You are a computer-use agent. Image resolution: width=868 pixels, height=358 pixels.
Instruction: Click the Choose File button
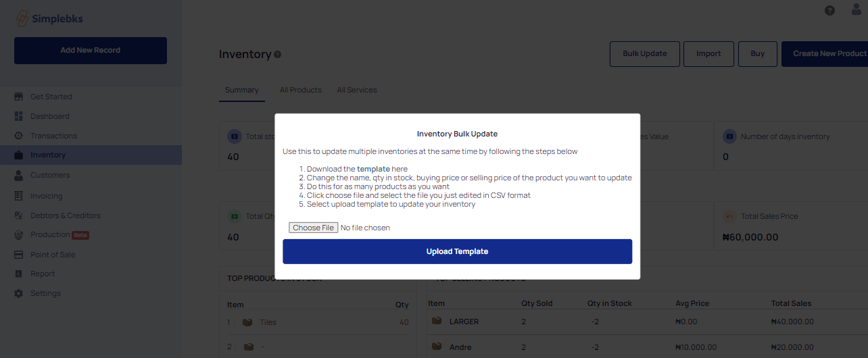pos(313,228)
